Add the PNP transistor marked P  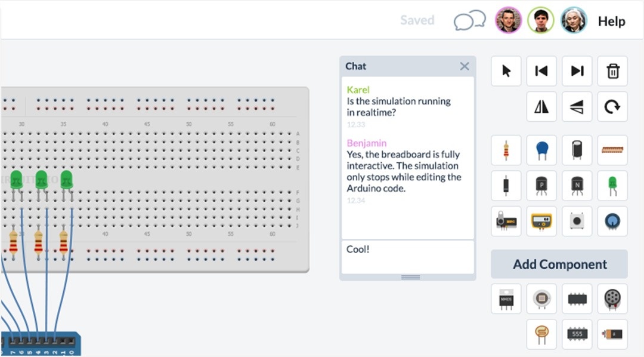click(x=541, y=186)
